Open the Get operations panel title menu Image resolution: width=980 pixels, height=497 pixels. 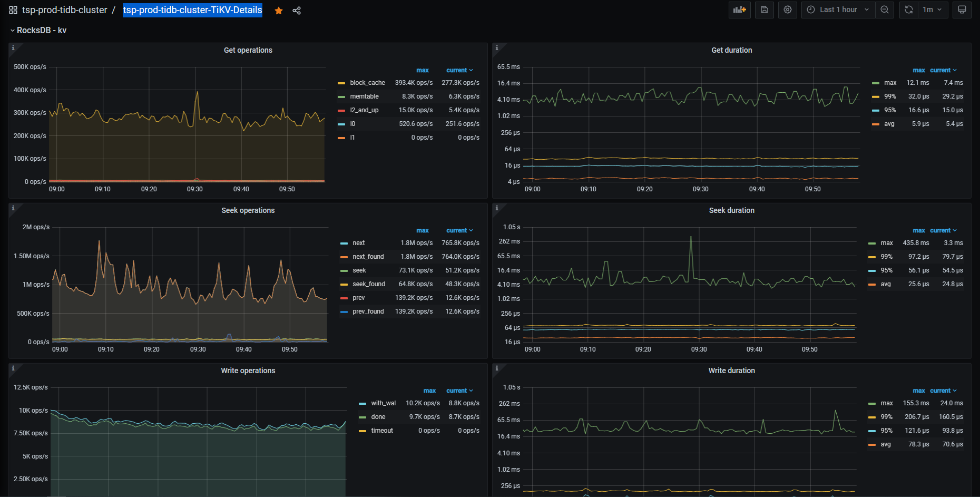pyautogui.click(x=248, y=50)
